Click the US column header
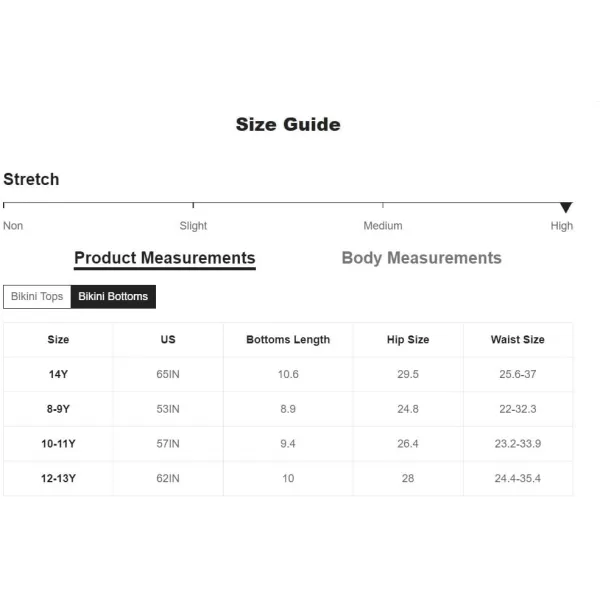600x600 pixels. (168, 340)
